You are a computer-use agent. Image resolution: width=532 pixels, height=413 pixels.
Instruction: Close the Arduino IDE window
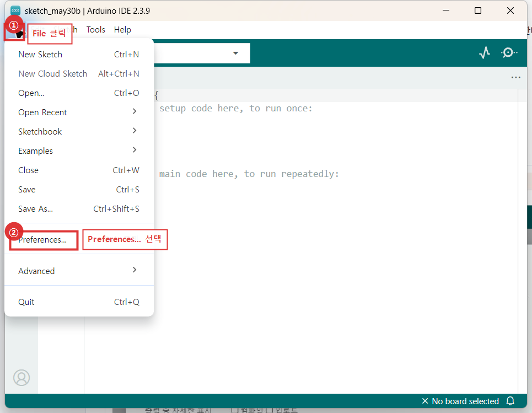pos(510,10)
